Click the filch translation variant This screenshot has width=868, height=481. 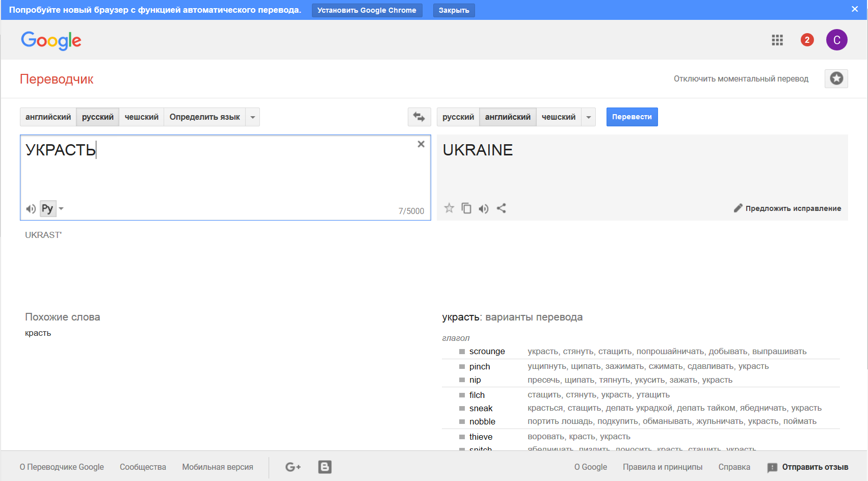(x=477, y=395)
